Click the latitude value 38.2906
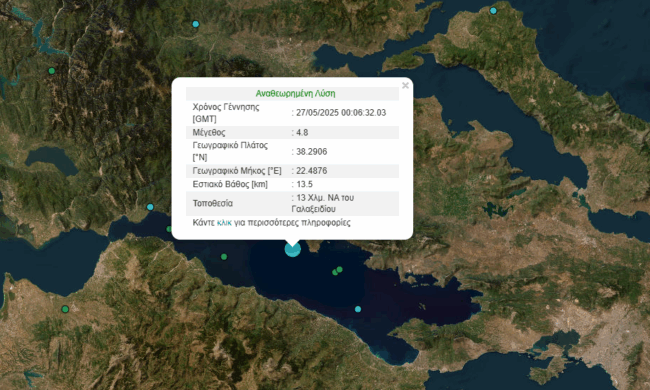Viewport: 650px width, 390px height. click(311, 152)
